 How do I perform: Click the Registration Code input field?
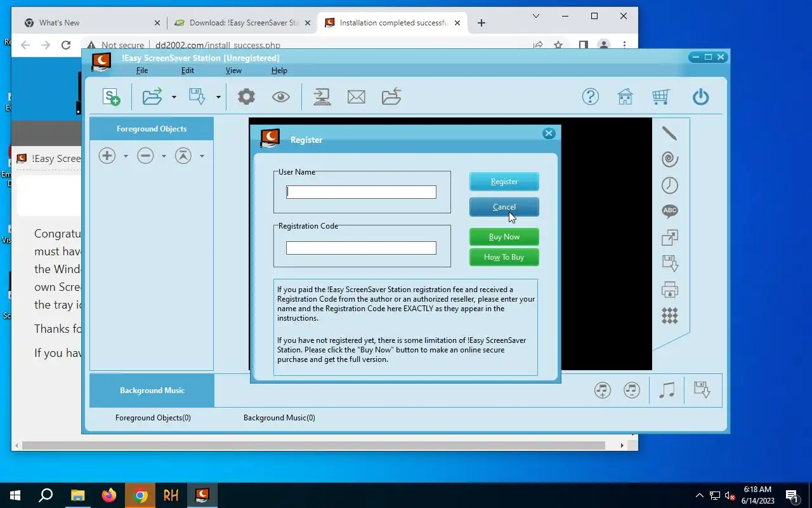361,248
